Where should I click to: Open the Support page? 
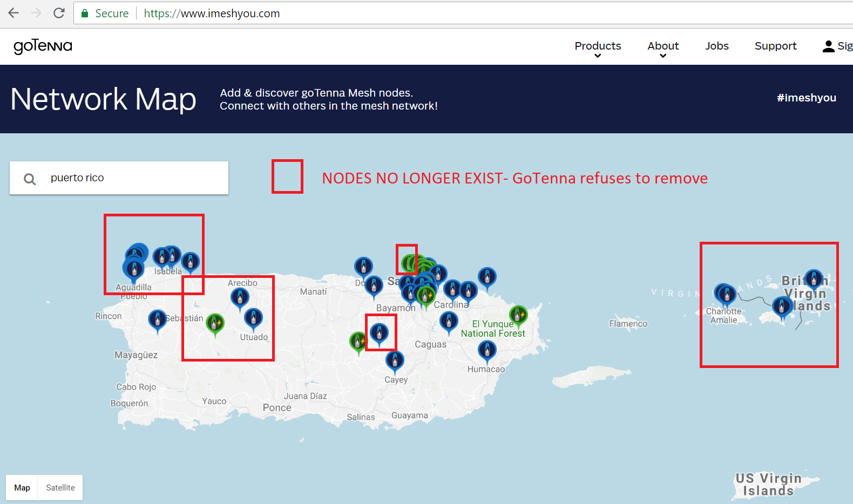775,46
